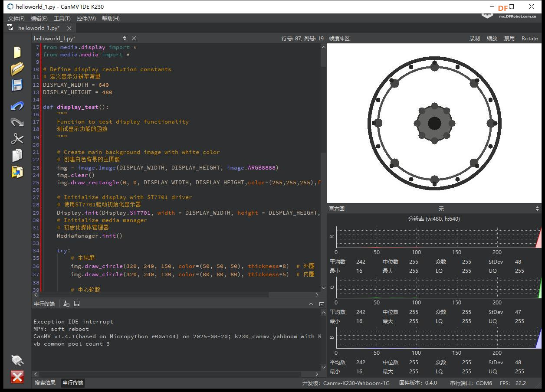Toggle 缩放 zoom in frame buffer header

pyautogui.click(x=492, y=38)
